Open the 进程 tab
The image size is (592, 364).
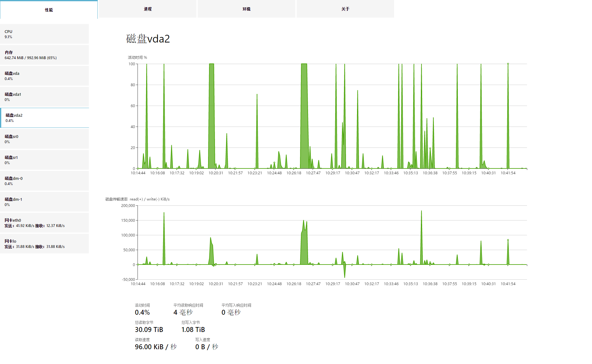click(147, 9)
